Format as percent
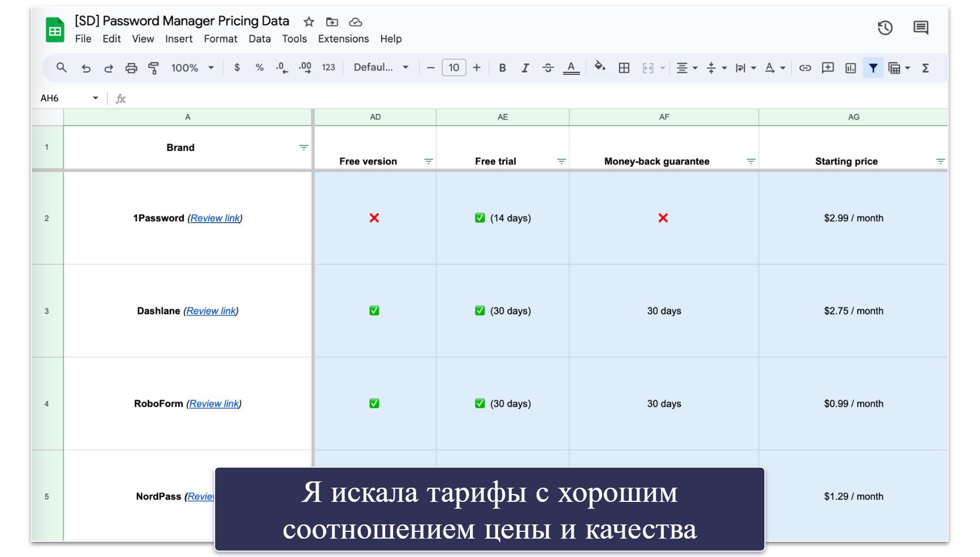This screenshot has height=557, width=980. coord(259,68)
